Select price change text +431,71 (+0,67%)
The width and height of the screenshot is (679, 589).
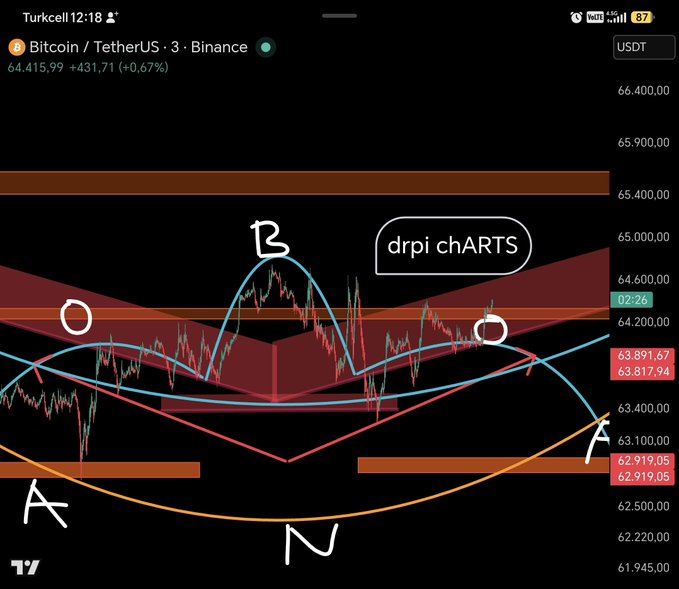(119, 68)
